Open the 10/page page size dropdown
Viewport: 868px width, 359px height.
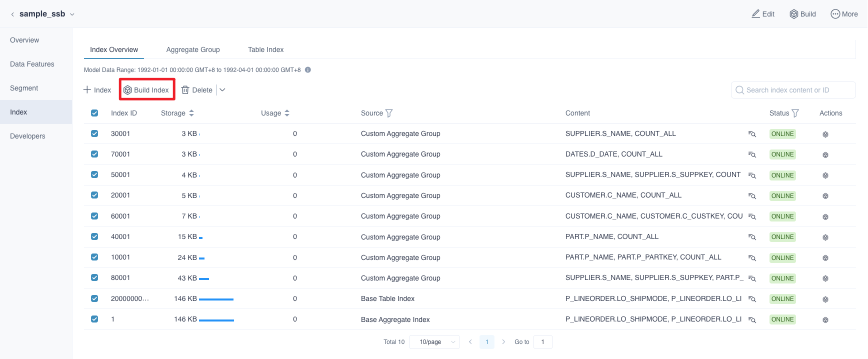434,342
